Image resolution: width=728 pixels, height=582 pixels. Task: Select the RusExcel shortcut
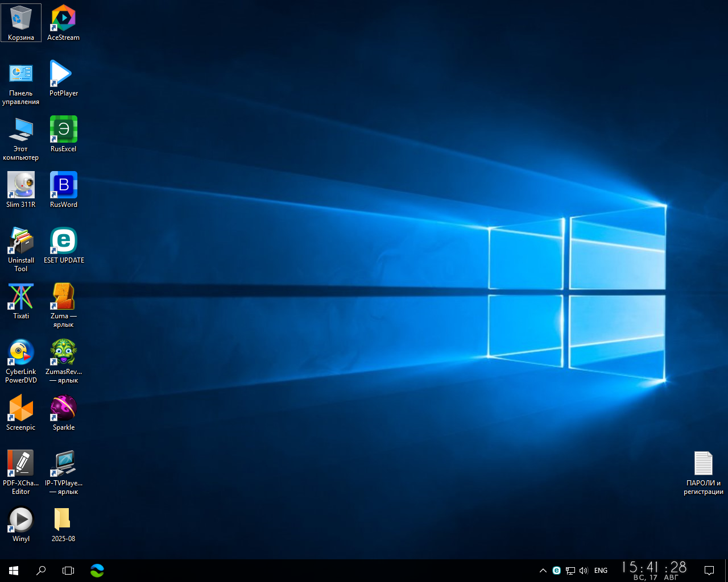click(64, 134)
